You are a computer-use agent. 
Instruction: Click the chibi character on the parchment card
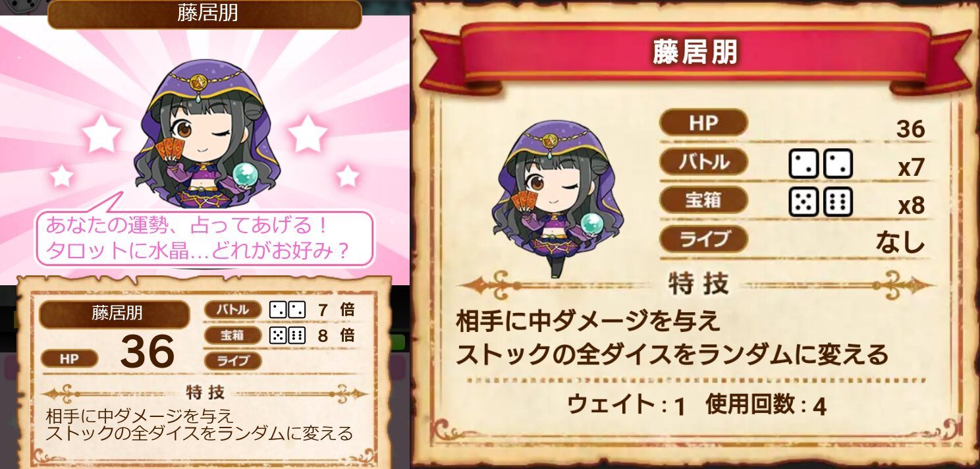558,198
